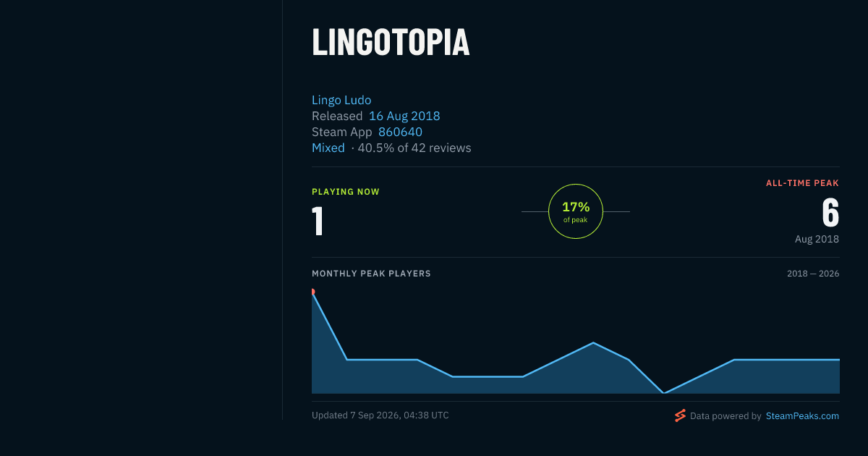The width and height of the screenshot is (868, 456).
Task: Click the Aug 2018 peak date text
Action: 817,239
